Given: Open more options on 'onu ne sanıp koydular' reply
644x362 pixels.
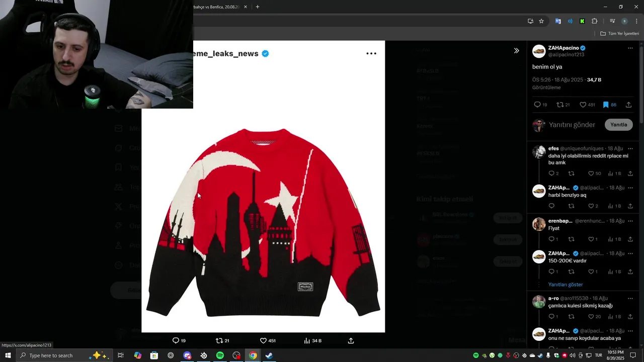Looking at the screenshot, I should [630, 331].
